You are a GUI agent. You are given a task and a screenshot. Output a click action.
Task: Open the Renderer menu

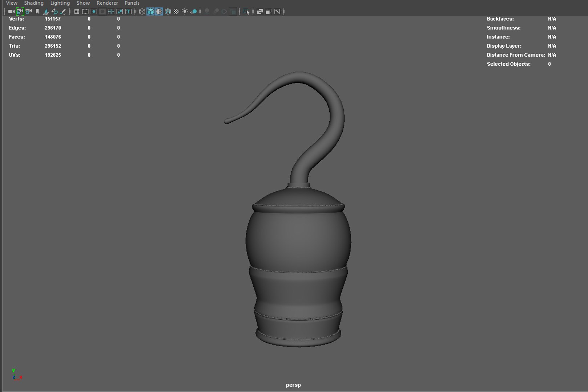107,3
